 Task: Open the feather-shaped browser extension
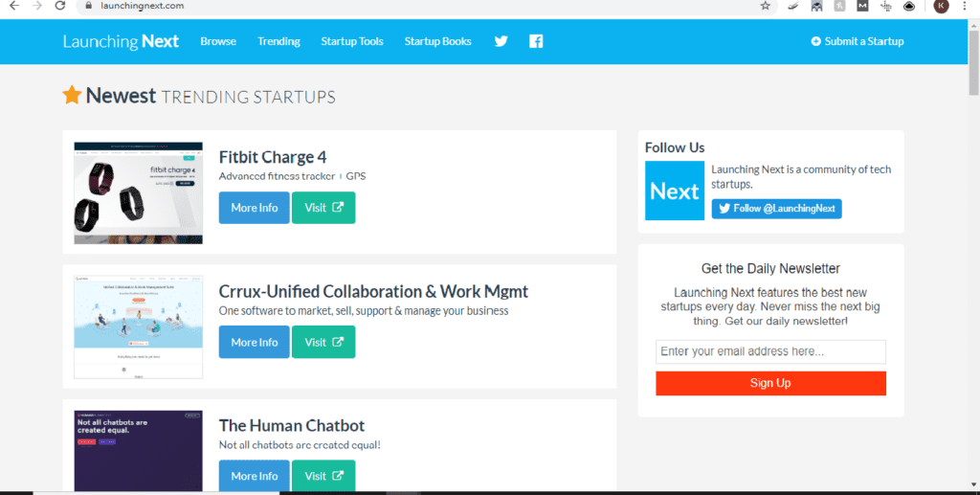click(x=793, y=6)
